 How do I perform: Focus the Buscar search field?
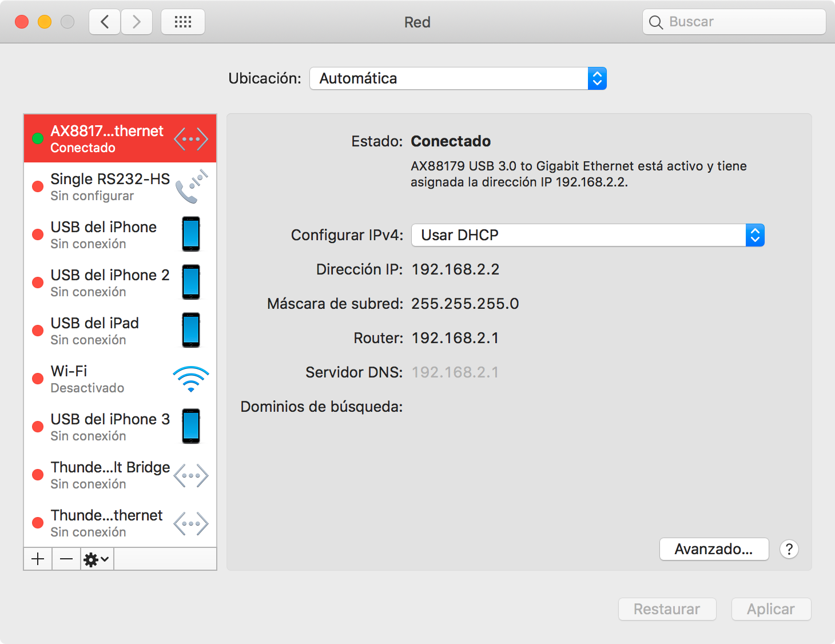[734, 22]
